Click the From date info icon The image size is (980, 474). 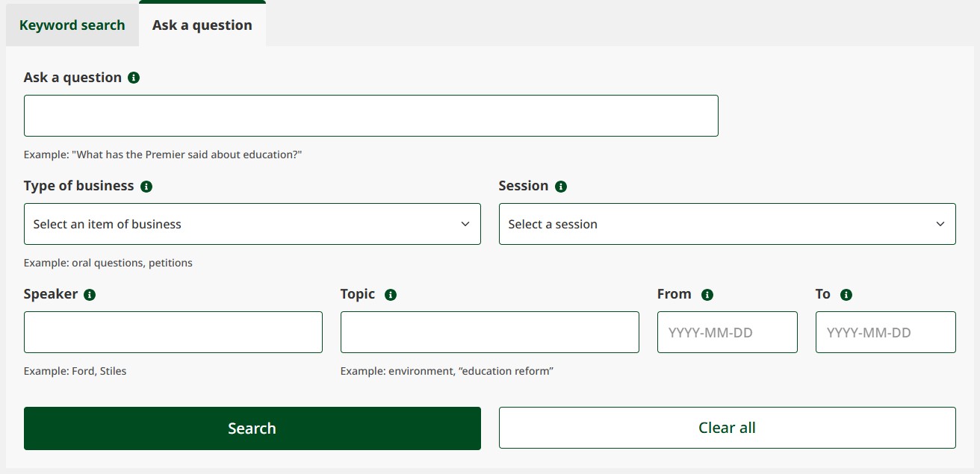[x=708, y=294]
